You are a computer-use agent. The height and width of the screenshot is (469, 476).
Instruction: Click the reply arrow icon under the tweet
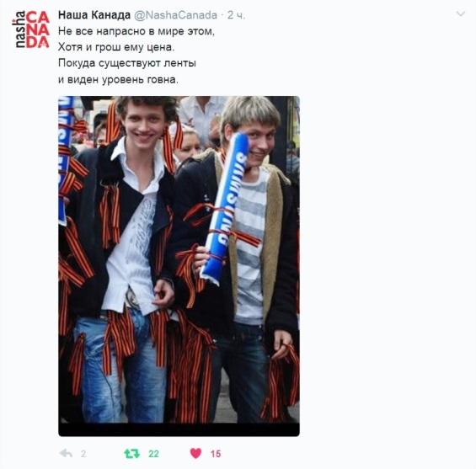[x=66, y=454]
